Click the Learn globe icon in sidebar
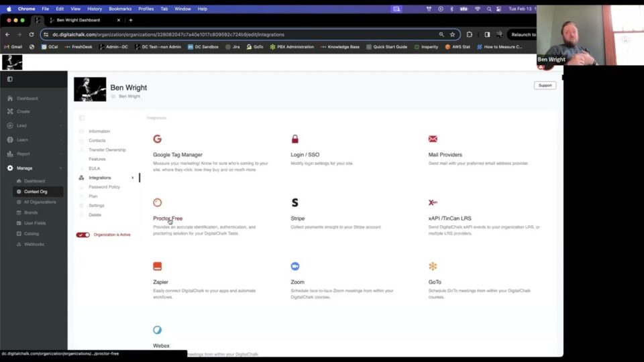The image size is (644, 362). click(x=10, y=139)
